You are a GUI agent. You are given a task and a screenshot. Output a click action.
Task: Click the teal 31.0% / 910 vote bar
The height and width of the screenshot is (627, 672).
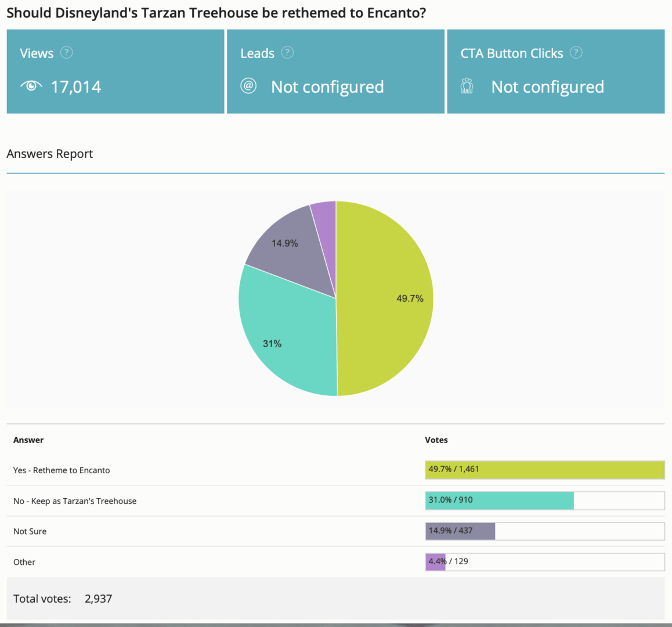(x=499, y=500)
